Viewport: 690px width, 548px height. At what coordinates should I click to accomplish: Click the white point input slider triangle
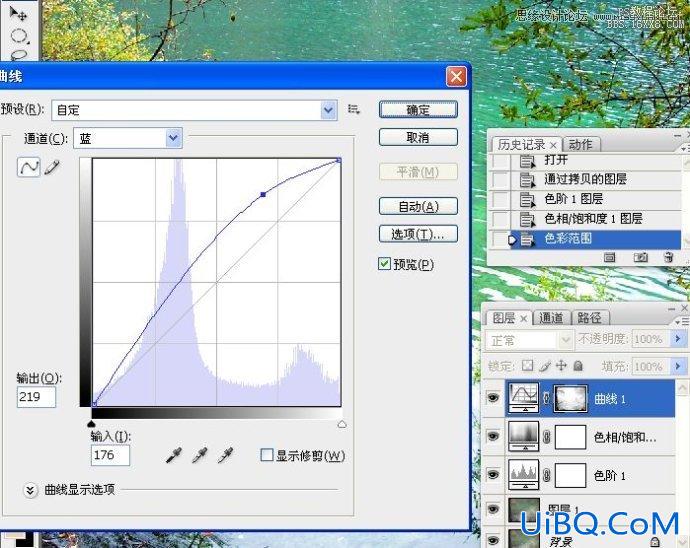(x=342, y=424)
